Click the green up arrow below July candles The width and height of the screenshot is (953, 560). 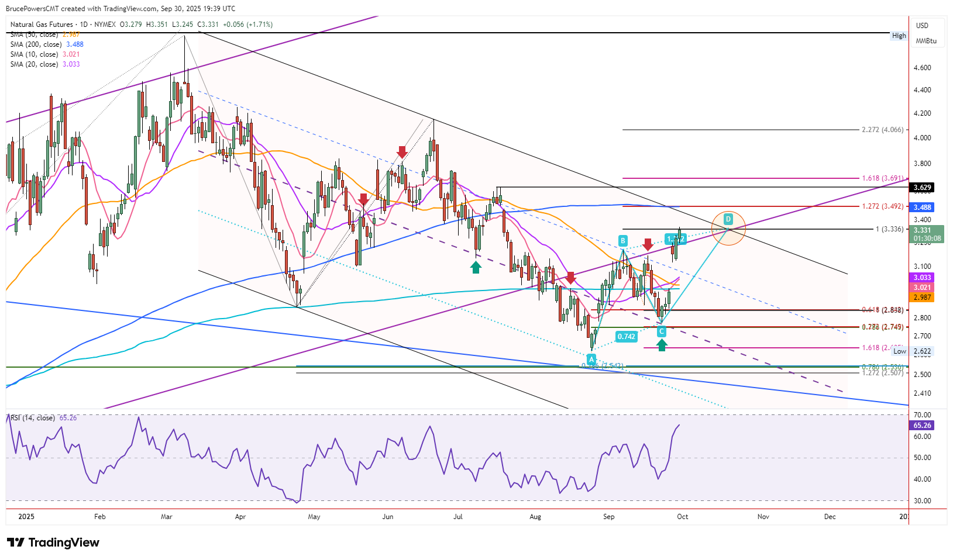476,267
